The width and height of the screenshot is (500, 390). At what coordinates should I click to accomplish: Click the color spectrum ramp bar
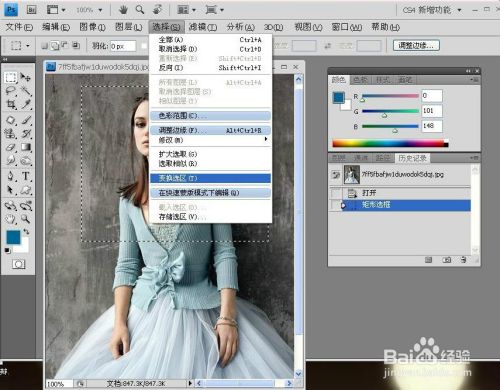tap(390, 144)
